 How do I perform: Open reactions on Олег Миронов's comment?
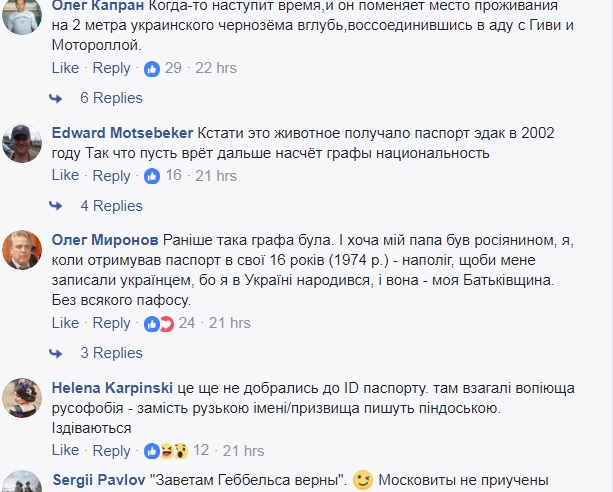click(156, 324)
